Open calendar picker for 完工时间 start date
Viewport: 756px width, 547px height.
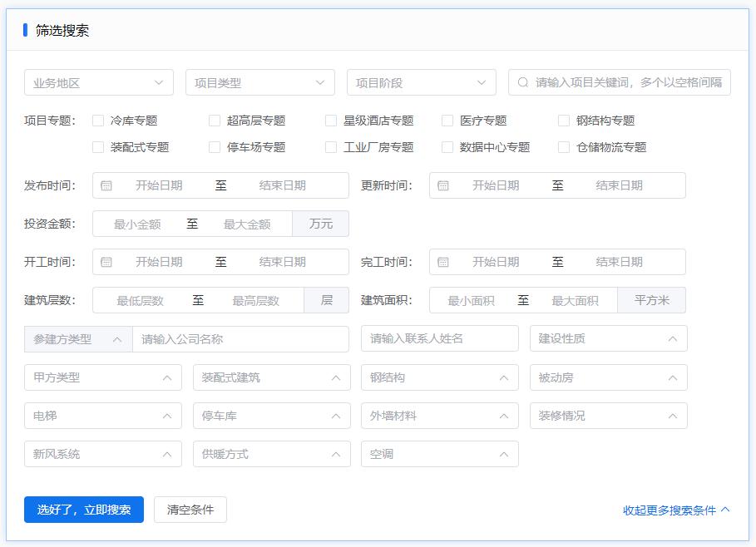pyautogui.click(x=444, y=261)
